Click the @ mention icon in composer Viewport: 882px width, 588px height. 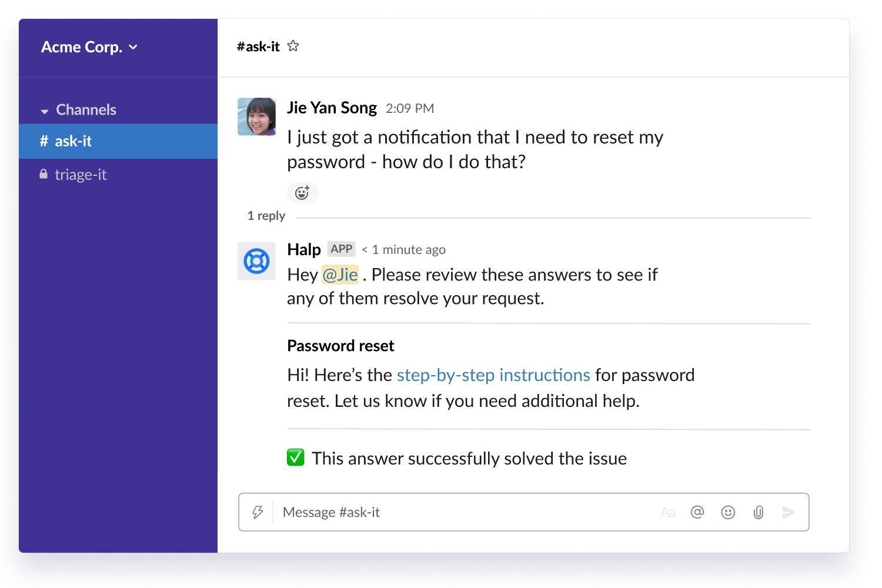click(697, 512)
